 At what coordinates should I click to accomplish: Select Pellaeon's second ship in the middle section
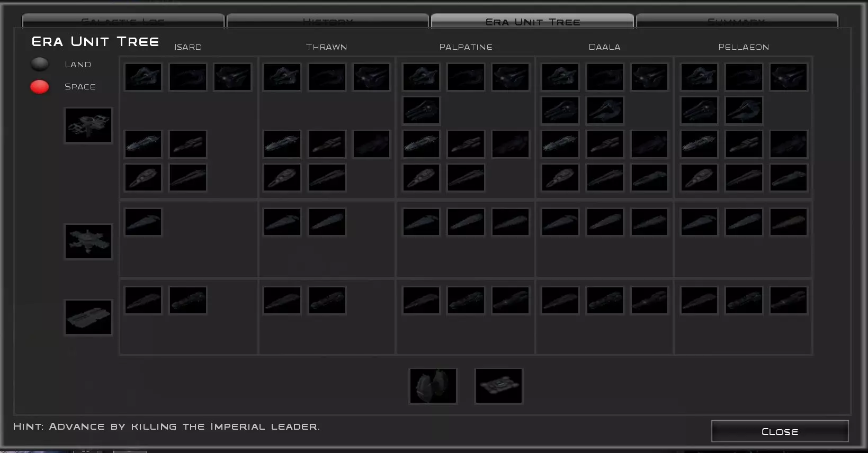click(x=744, y=222)
